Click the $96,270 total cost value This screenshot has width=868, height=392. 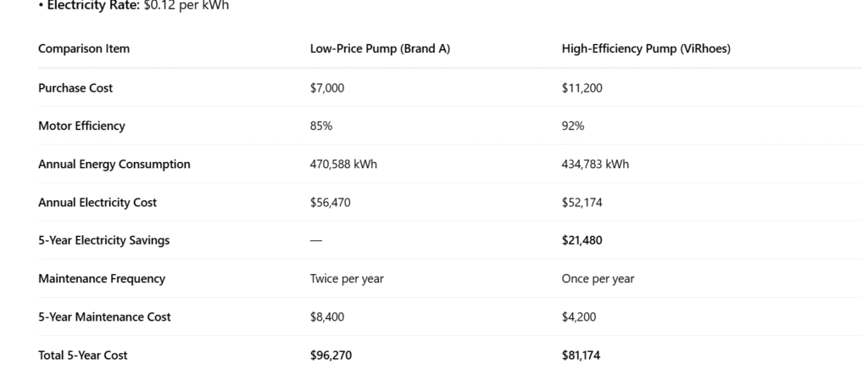pyautogui.click(x=331, y=356)
